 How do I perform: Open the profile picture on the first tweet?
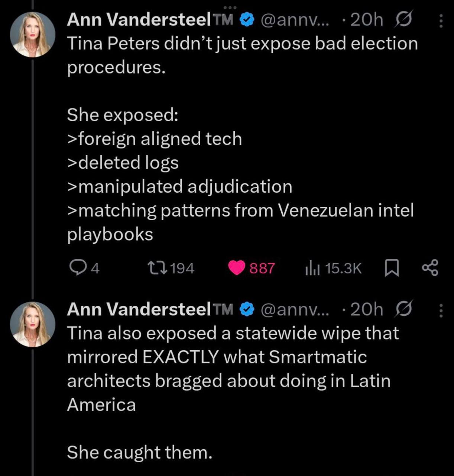[x=32, y=34]
